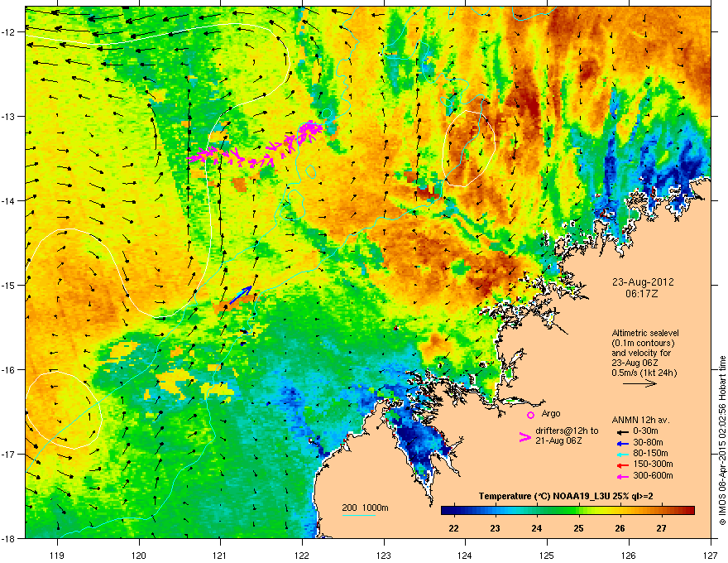728x563 pixels.
Task: Click the '200 1000m' isobath label
Action: click(365, 508)
